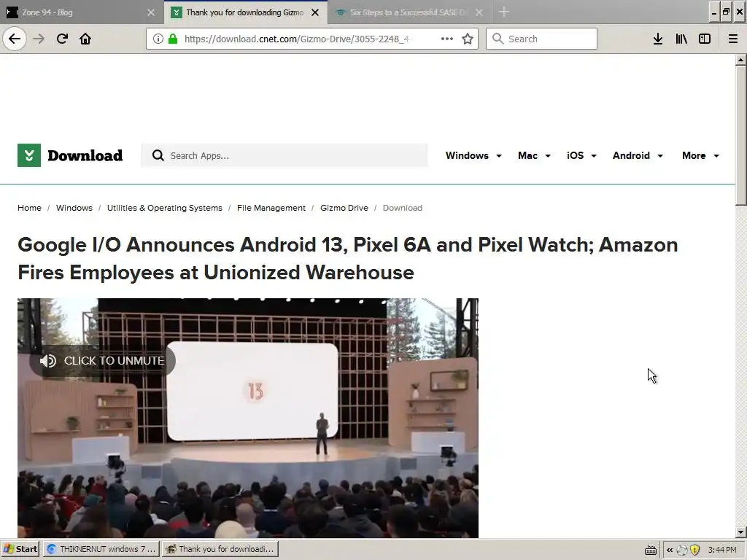This screenshot has width=747, height=560.
Task: Open the Windows breadcrumb link
Action: (74, 208)
